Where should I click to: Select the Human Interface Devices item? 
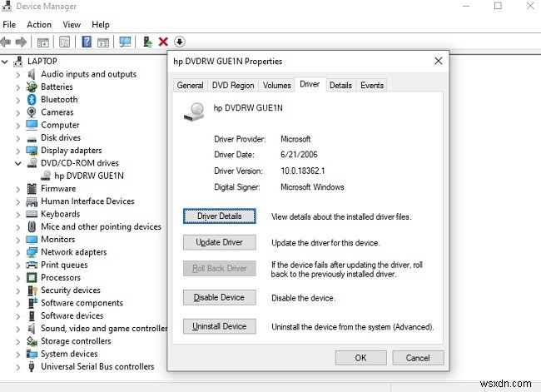tap(87, 201)
